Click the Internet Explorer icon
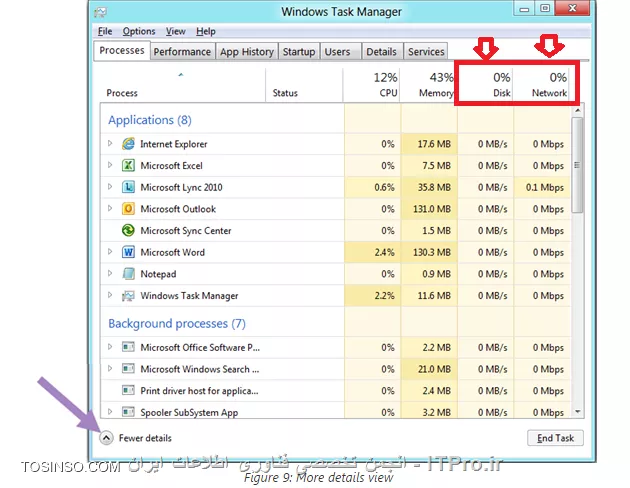 click(x=128, y=144)
